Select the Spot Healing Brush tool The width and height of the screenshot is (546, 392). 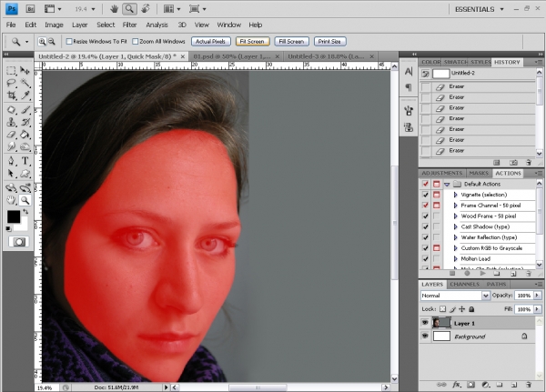(x=11, y=110)
